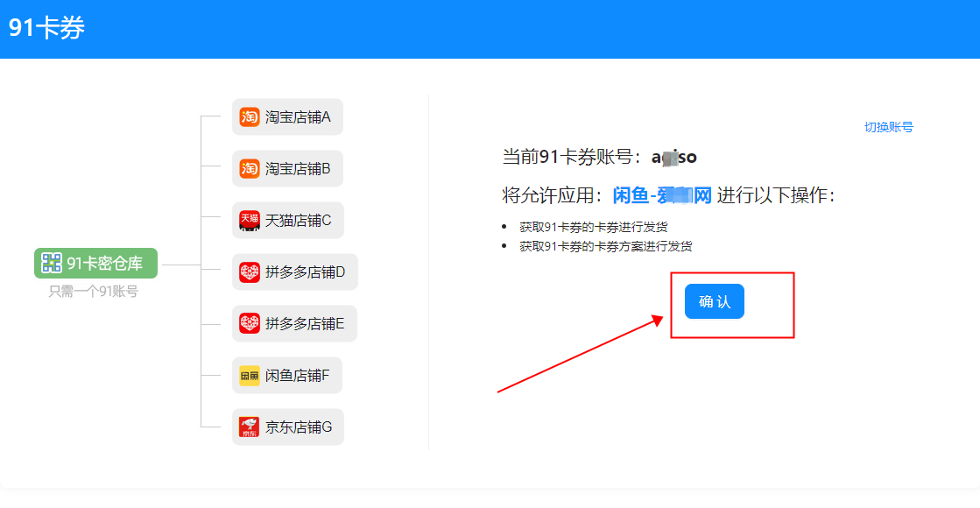Click the 进行以下操作 text
The height and width of the screenshot is (508, 980).
pos(776,195)
